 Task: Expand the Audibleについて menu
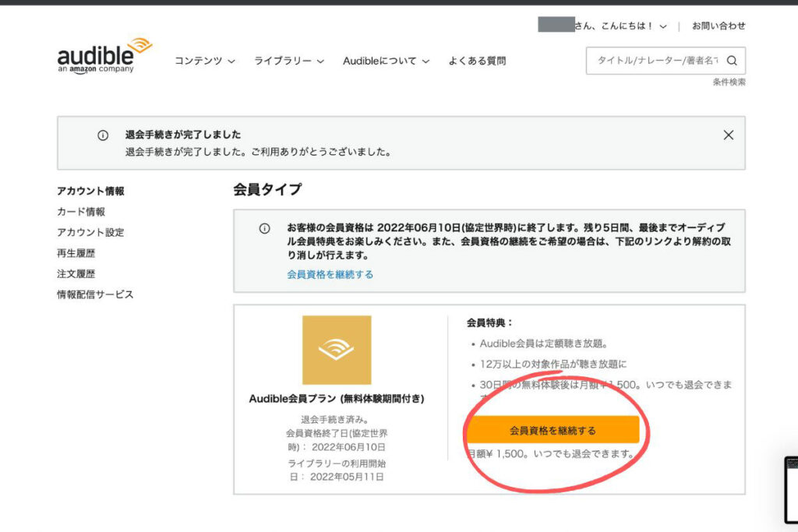point(387,61)
